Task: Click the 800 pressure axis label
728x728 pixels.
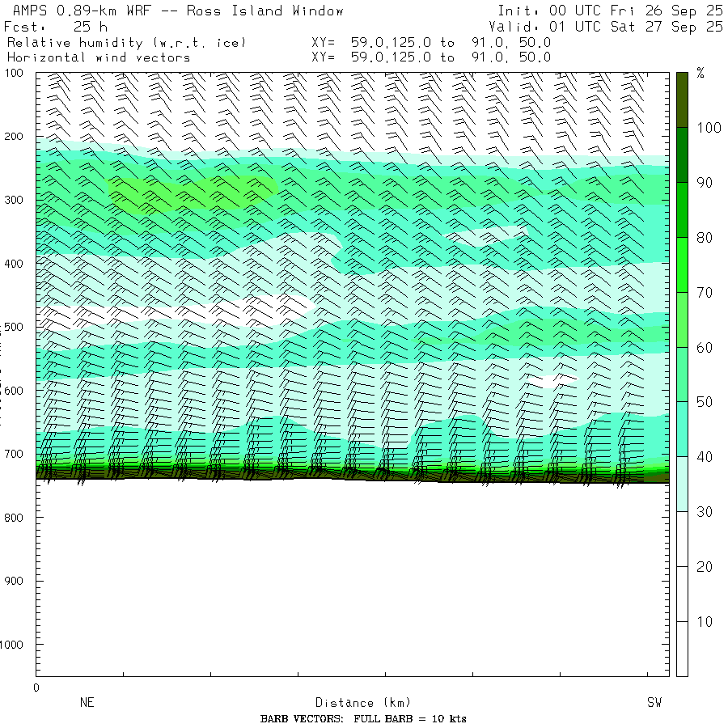Action: click(14, 518)
